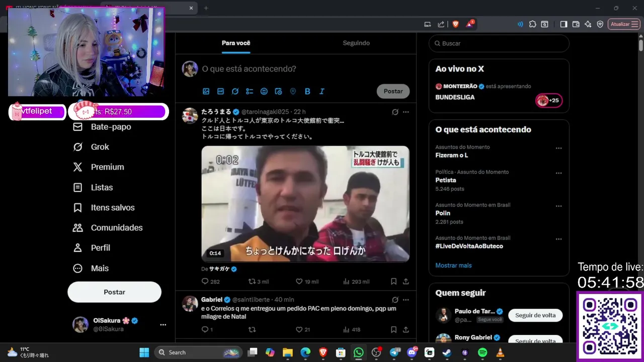Click the Buscar search box
This screenshot has width=644, height=362.
(499, 43)
